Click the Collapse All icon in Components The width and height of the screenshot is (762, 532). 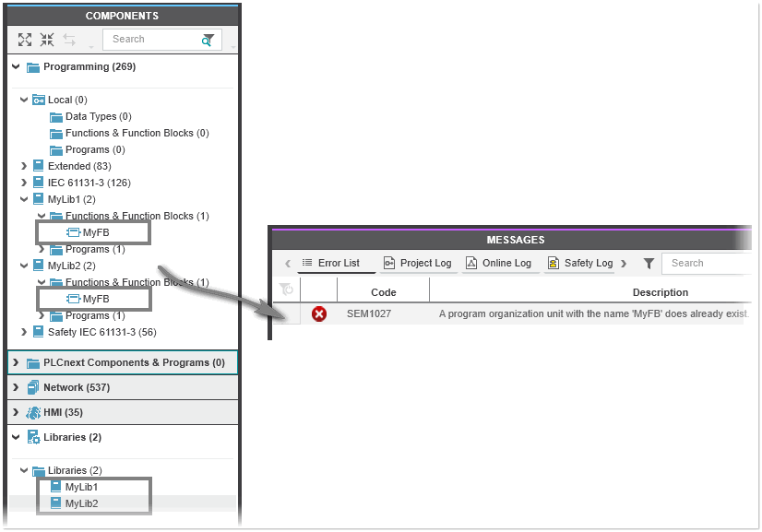click(47, 40)
